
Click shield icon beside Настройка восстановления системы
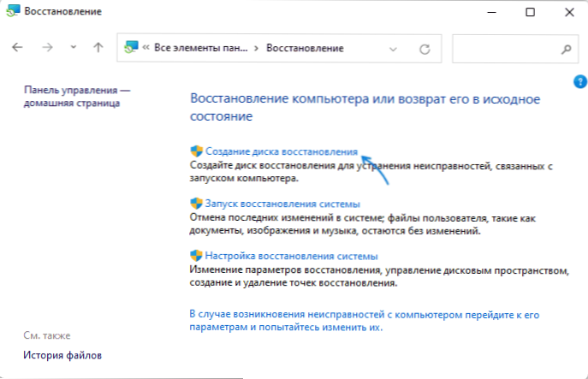click(x=197, y=256)
